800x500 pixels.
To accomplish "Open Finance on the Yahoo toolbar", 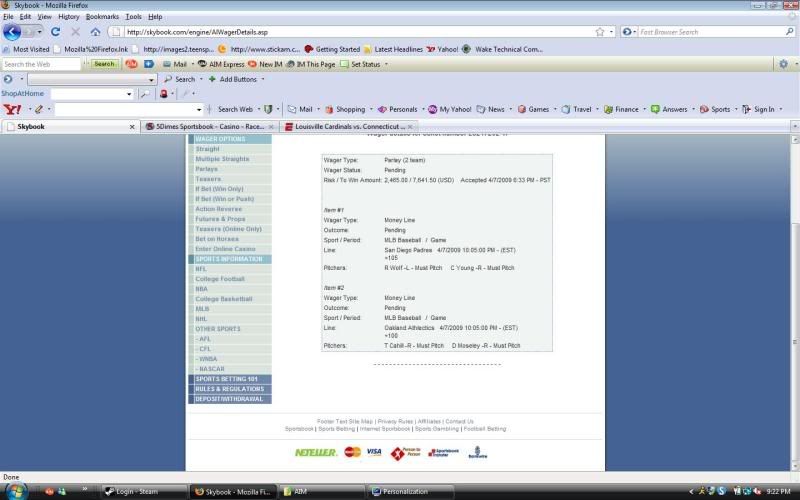I will [x=621, y=109].
